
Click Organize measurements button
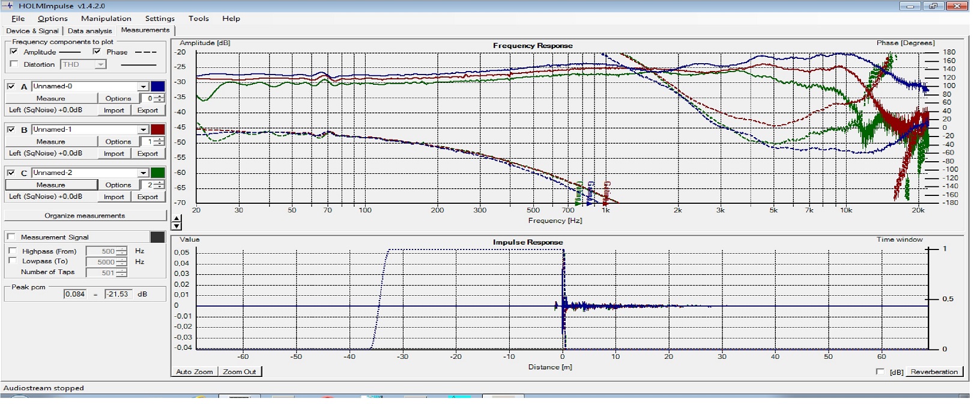[x=85, y=215]
